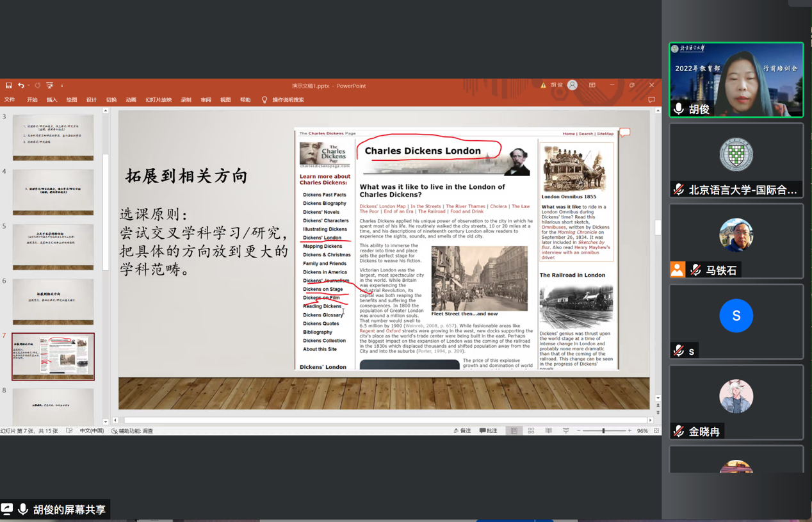The image size is (812, 522).
Task: Click the 操作说明搜索 search box
Action: click(x=288, y=100)
